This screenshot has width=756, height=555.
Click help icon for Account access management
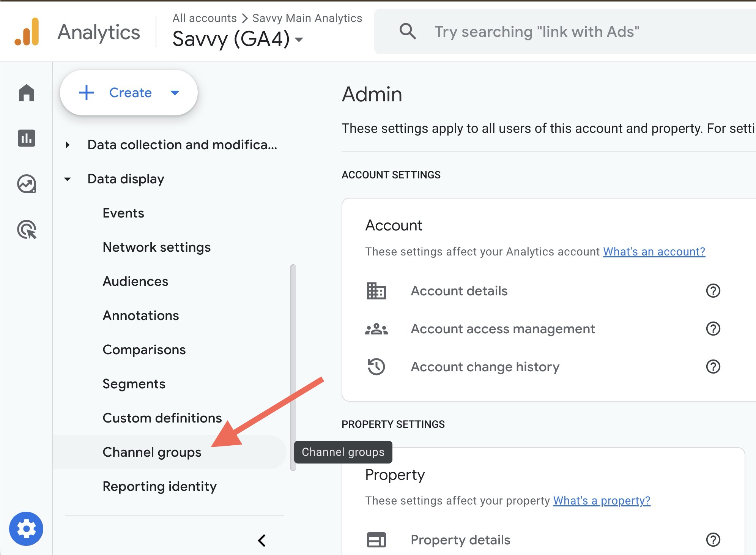pos(713,329)
